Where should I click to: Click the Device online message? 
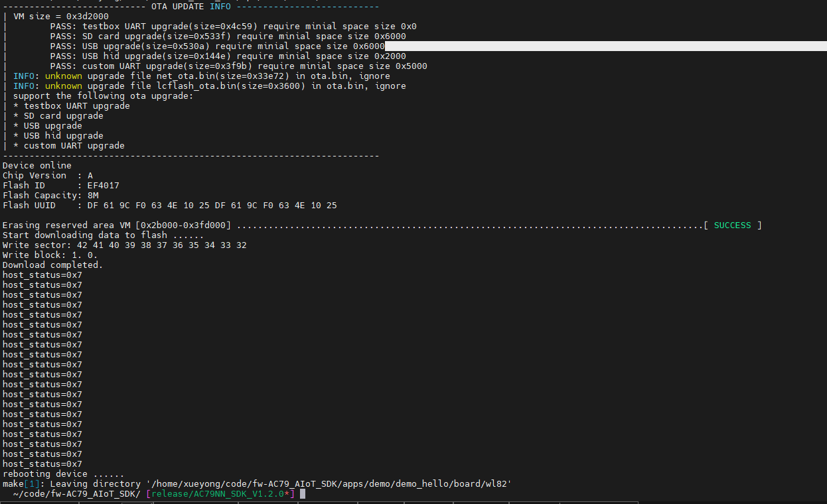37,166
